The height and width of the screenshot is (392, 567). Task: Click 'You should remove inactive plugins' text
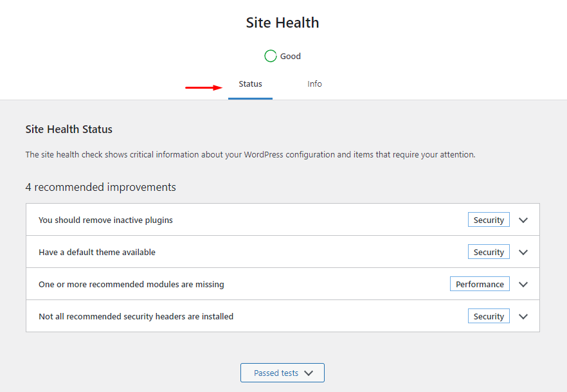(105, 220)
